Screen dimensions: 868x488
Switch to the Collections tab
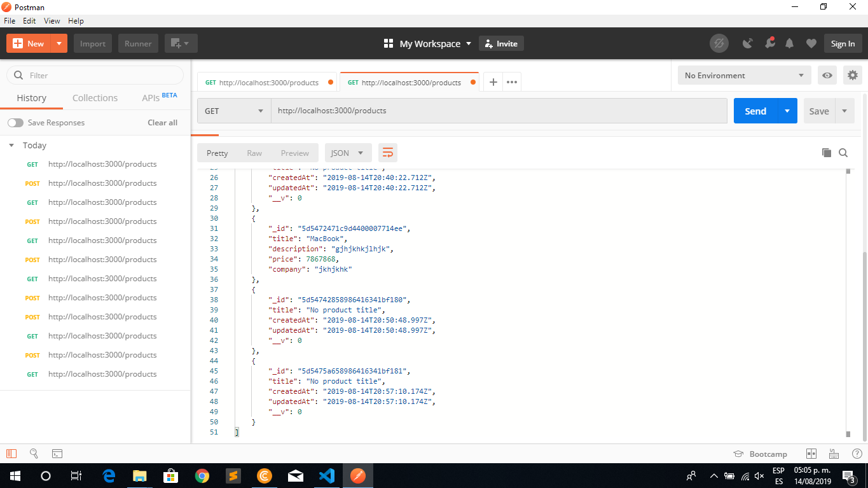tap(95, 98)
